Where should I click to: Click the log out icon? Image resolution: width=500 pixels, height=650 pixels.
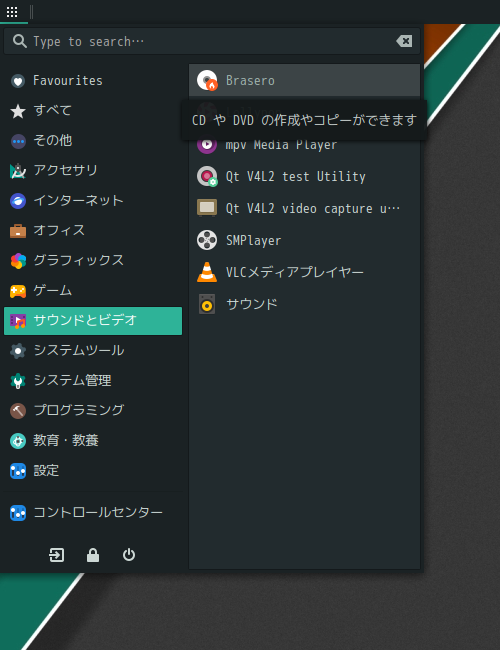(56, 555)
